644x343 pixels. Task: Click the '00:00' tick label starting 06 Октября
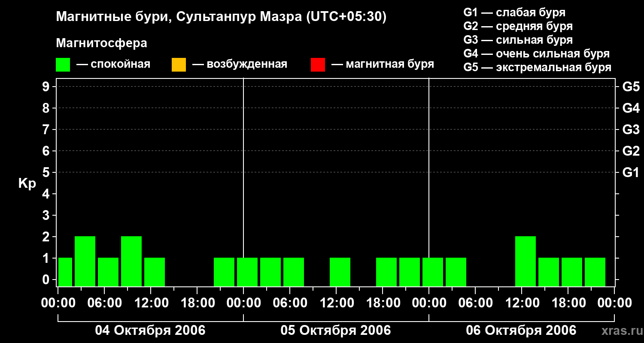[429, 303]
